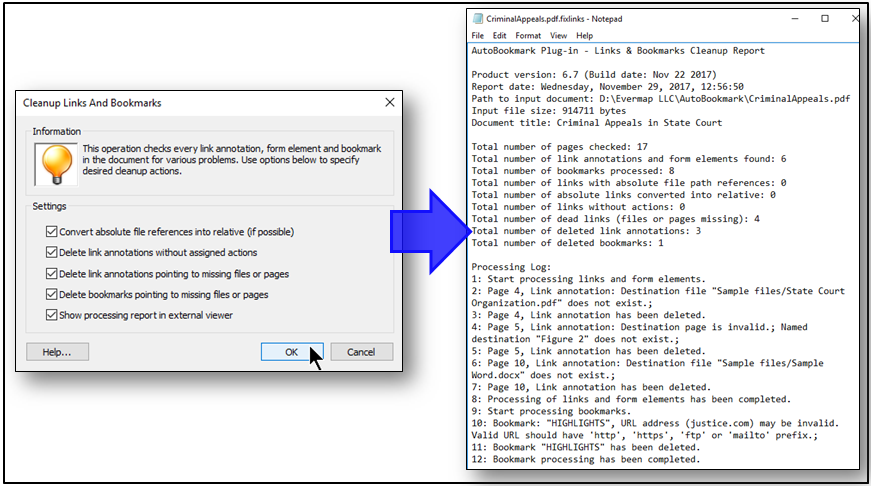Click the 'Document title: Criminal Appeals' line
This screenshot has height=486, width=871.
point(597,123)
